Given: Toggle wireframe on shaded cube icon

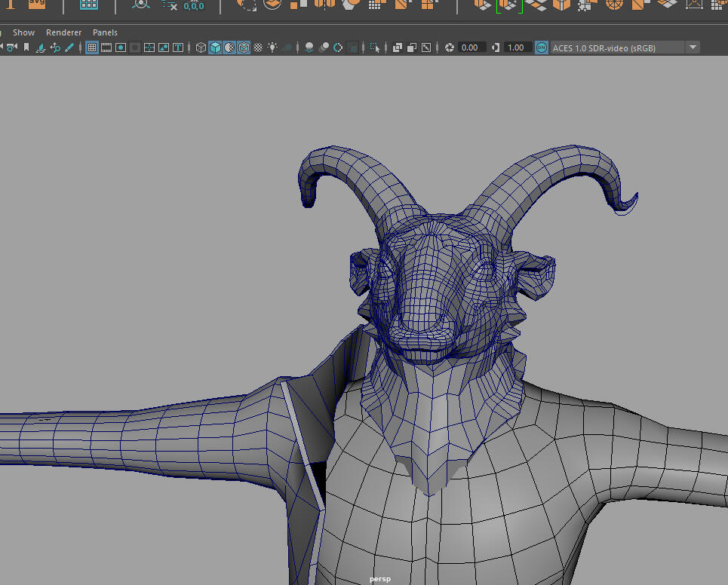Looking at the screenshot, I should (x=244, y=47).
